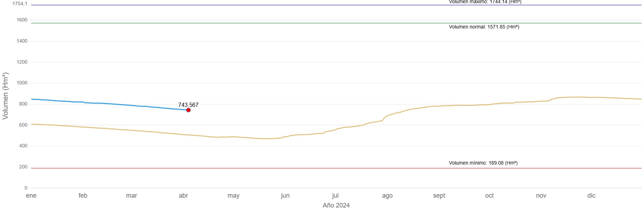Click the "may" month axis label
Viewport: 644px width, 211px height.
click(x=233, y=196)
